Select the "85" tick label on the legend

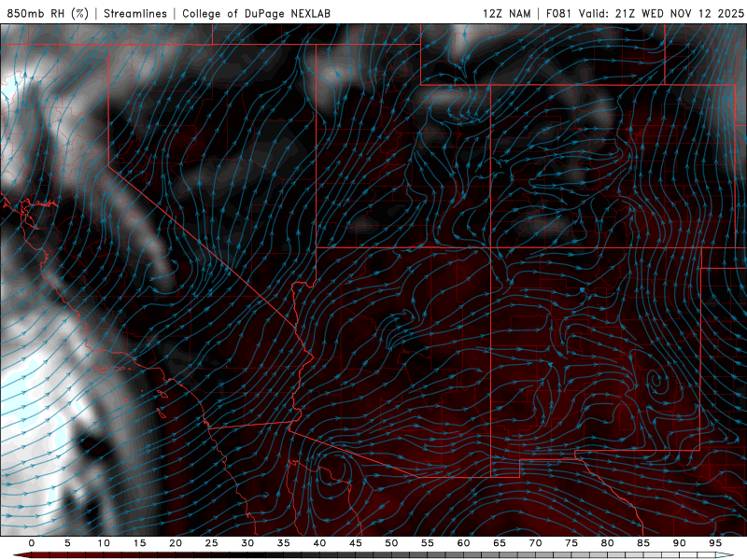643,543
